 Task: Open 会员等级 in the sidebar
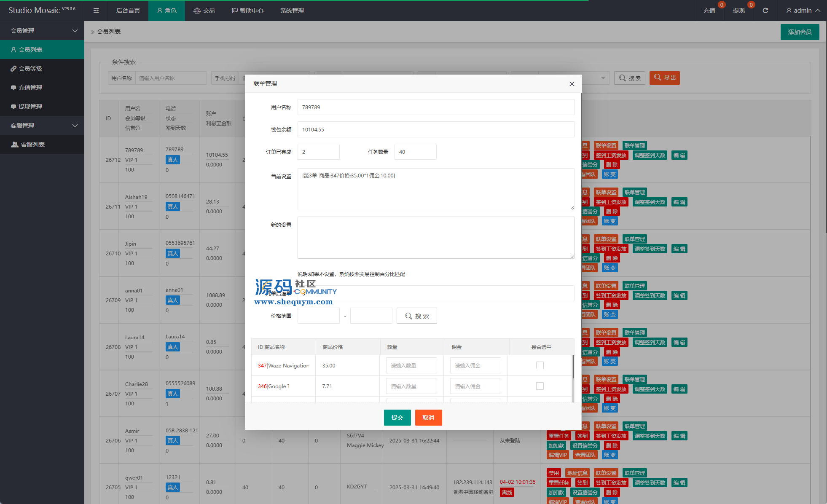[30, 69]
